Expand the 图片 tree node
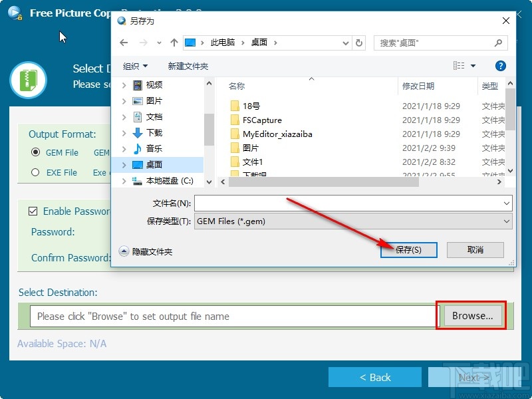 click(x=124, y=101)
